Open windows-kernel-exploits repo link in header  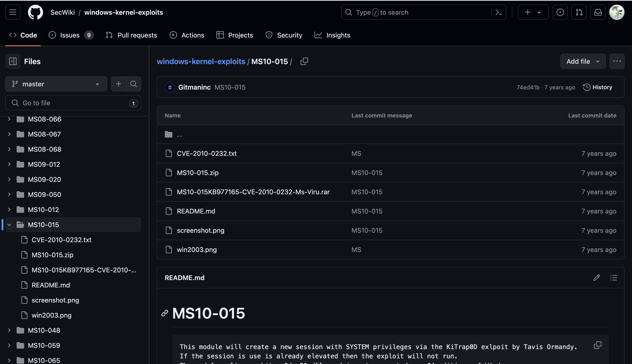(x=124, y=12)
